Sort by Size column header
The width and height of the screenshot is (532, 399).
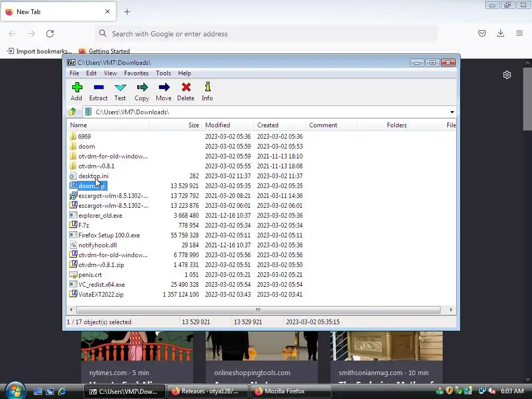pos(176,125)
